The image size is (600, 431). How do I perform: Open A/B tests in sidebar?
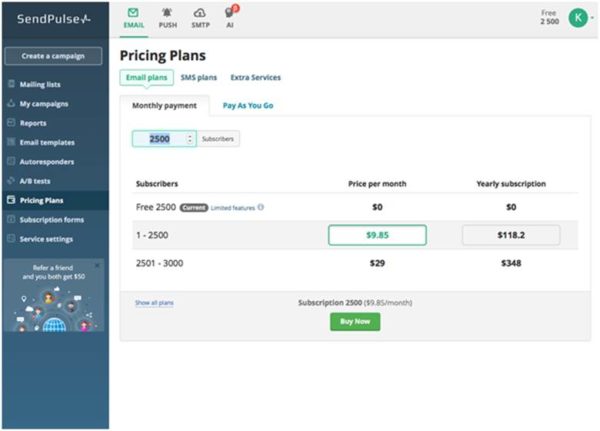click(35, 181)
